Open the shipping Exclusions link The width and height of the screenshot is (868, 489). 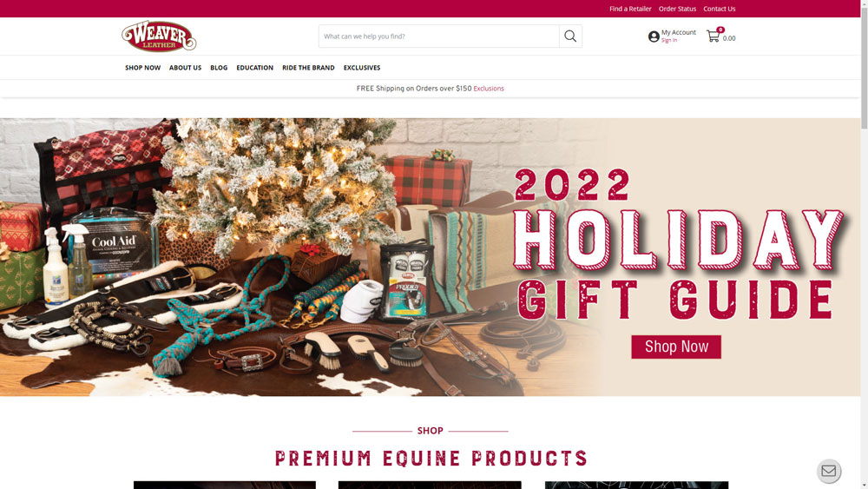click(489, 89)
